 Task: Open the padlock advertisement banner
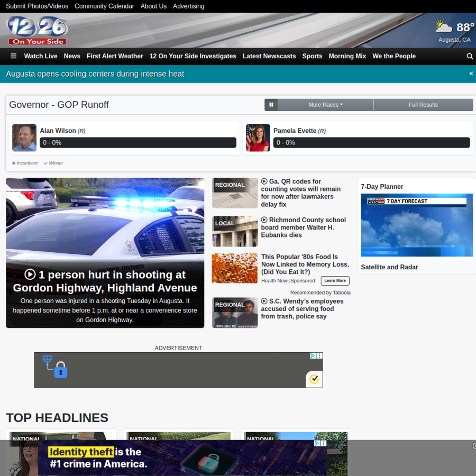[x=178, y=370]
